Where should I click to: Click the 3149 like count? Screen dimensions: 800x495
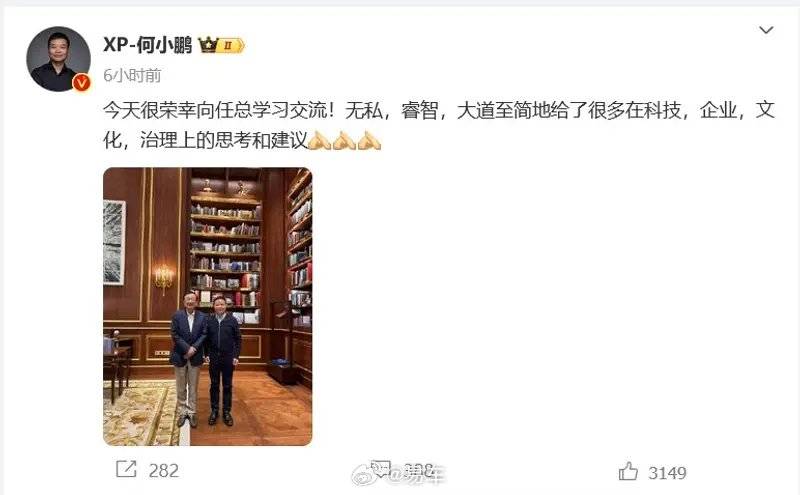(667, 473)
